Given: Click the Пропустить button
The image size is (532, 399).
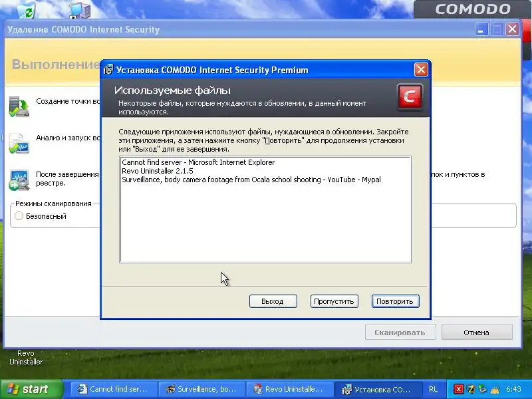Looking at the screenshot, I should [334, 301].
